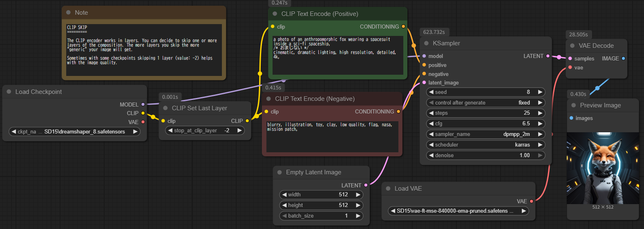Click the CLIP Set Last Layer title
The image size is (644, 229).
coord(199,108)
